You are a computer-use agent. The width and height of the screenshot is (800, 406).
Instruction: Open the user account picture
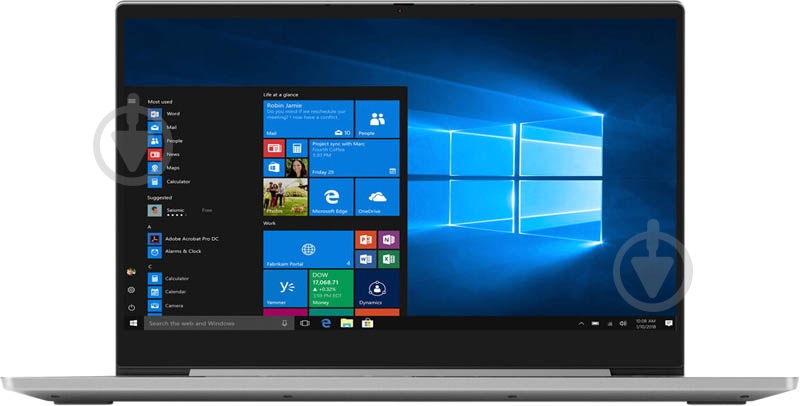coord(131,272)
